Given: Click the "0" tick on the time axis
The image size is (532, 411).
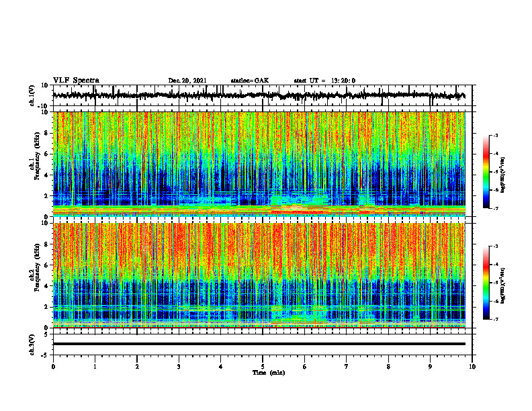Looking at the screenshot, I should 53,367.
